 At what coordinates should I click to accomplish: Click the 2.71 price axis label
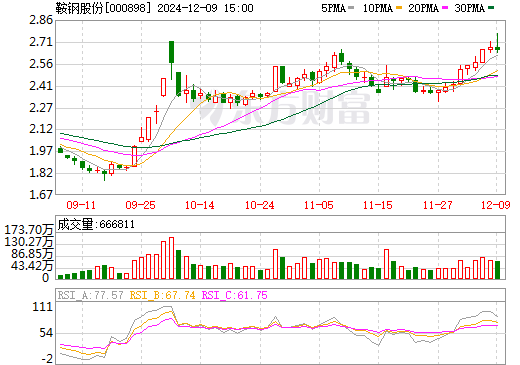tap(41, 42)
